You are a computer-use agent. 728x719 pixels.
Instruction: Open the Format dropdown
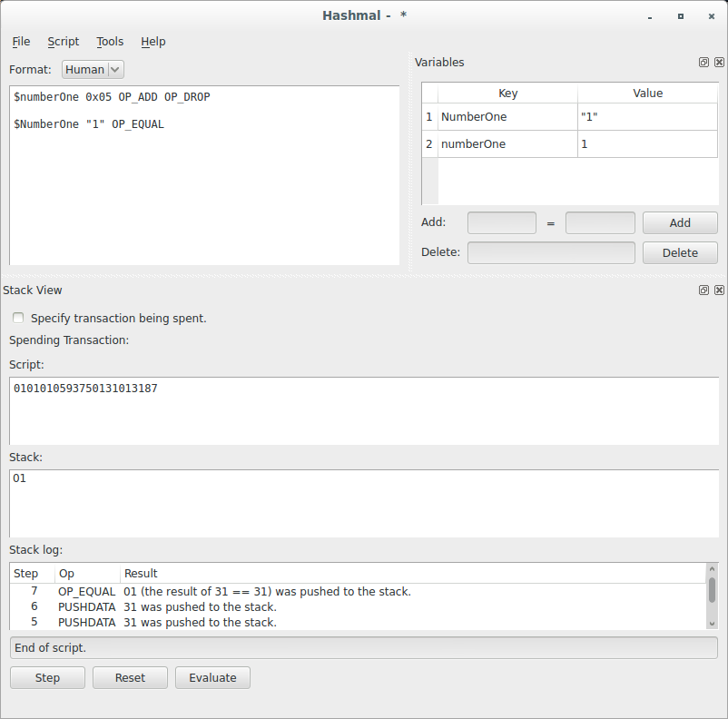point(92,69)
